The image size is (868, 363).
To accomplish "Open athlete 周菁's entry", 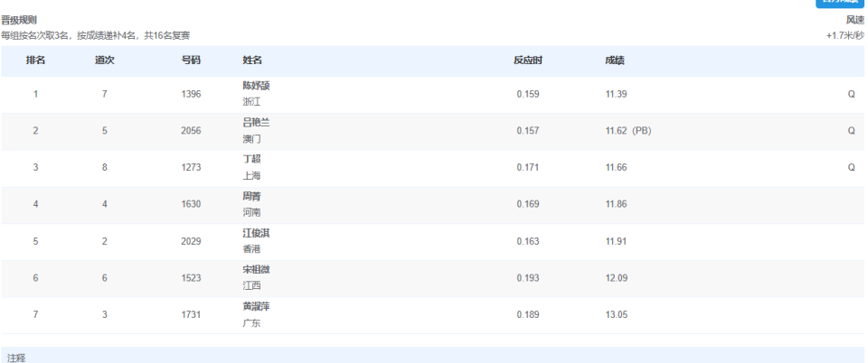I will pos(252,196).
